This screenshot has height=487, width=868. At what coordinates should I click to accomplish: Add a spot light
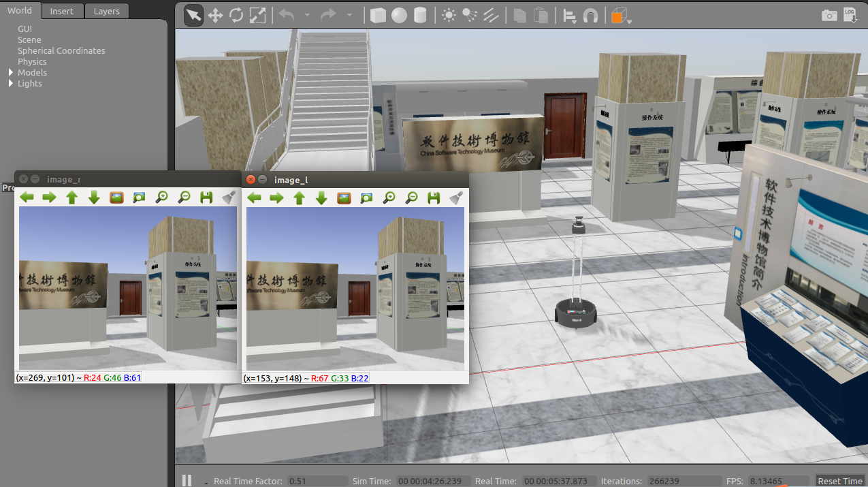(x=470, y=16)
